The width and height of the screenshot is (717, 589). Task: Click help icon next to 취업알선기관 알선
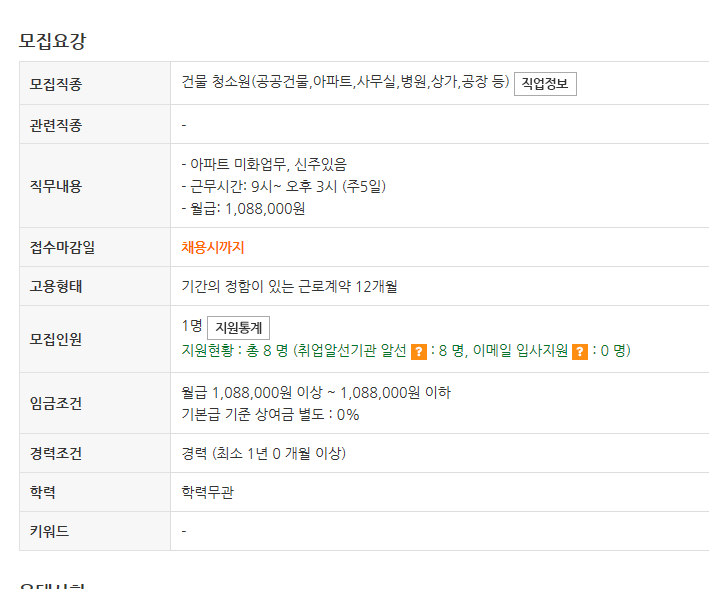[x=418, y=352]
